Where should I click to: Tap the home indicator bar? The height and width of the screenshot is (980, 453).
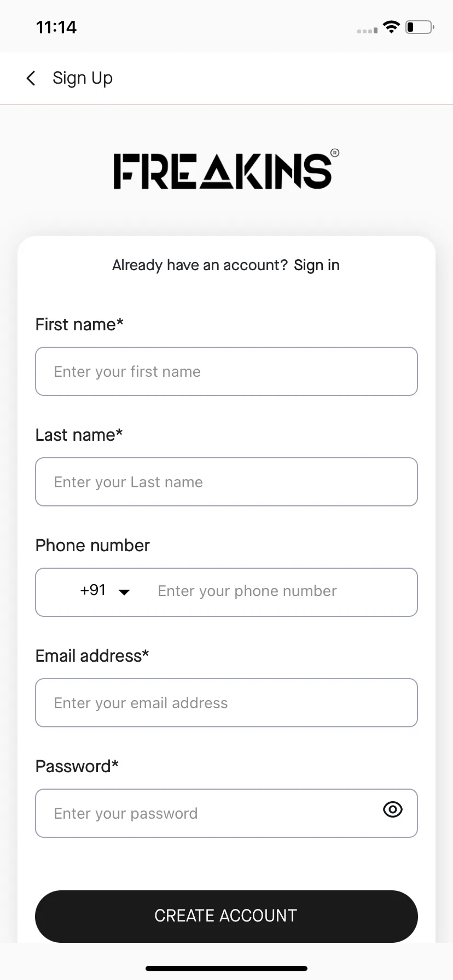(226, 969)
